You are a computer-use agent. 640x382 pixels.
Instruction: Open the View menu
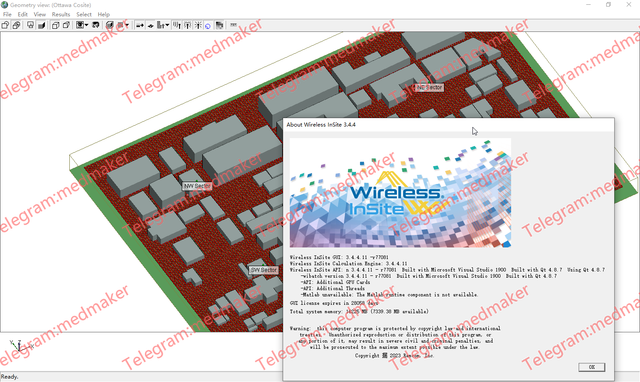click(x=40, y=14)
